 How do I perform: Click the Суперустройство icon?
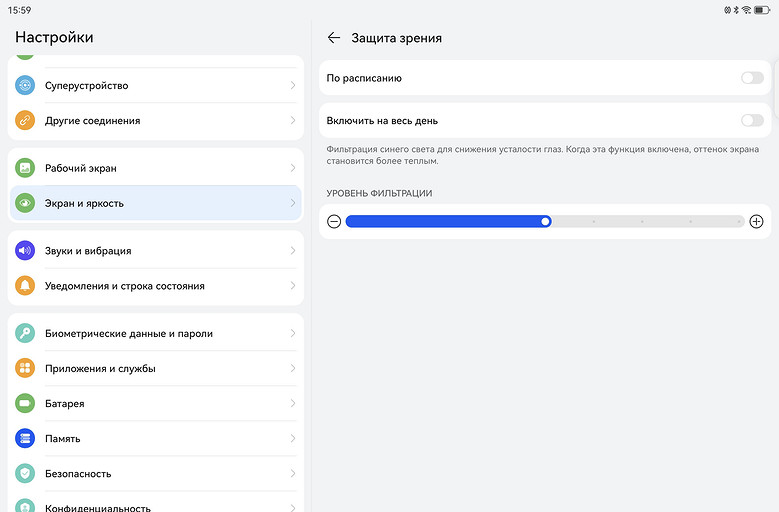25,86
